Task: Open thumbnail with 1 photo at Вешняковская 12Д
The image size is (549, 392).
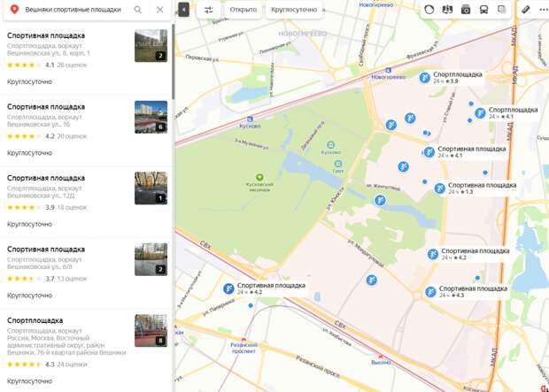Action: pos(151,188)
